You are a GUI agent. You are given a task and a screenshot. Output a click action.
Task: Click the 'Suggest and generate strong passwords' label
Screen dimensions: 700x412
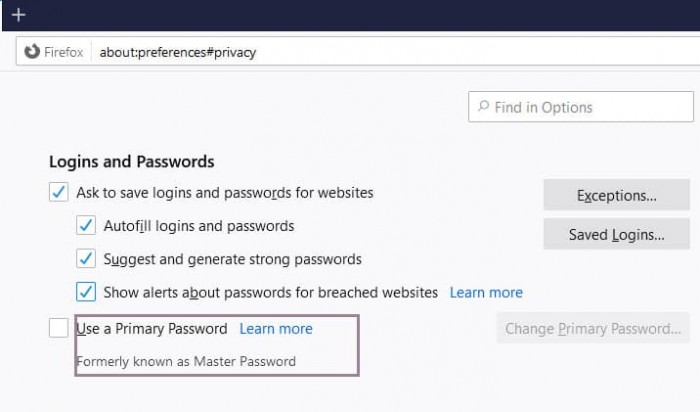[x=232, y=259]
